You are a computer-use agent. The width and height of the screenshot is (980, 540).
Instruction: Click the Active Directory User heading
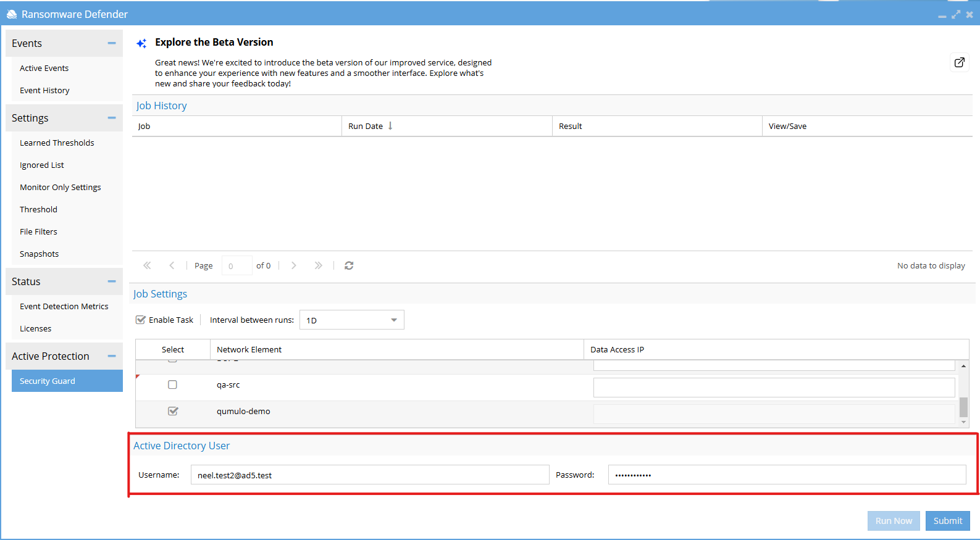pyautogui.click(x=182, y=446)
